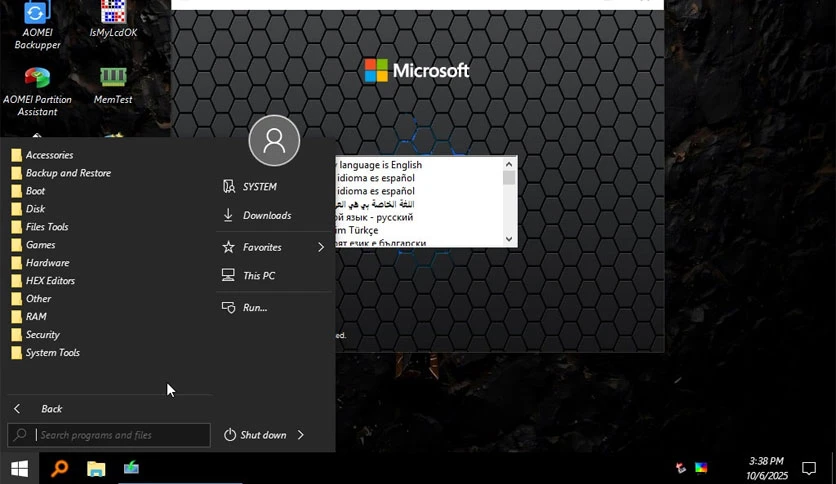Viewport: 836px width, 484px height.
Task: Open SYSTEM user folder entry
Action: tap(250, 187)
